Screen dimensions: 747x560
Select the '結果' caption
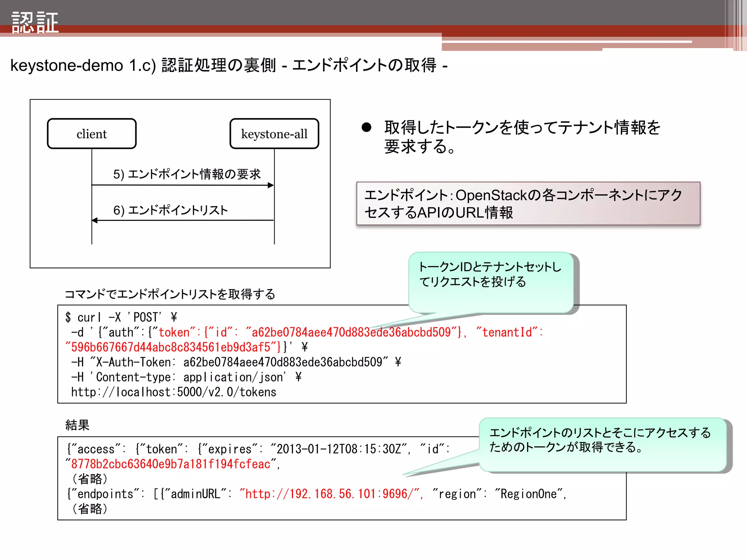coord(77,425)
